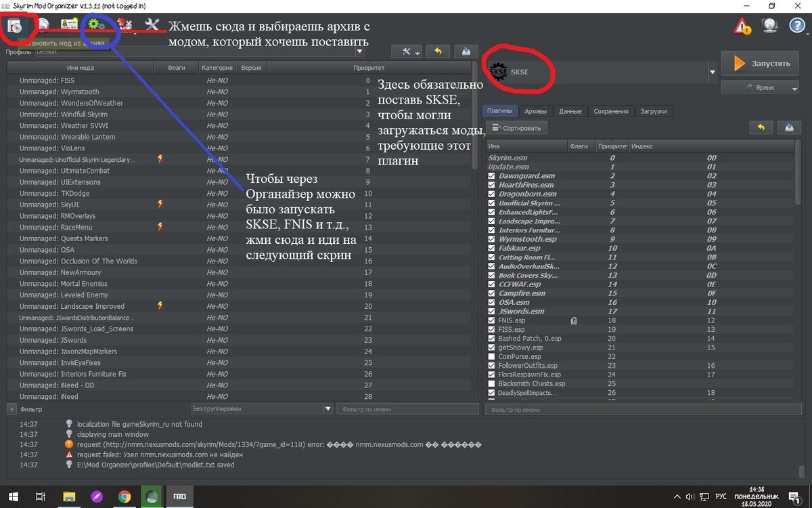Open the Без группировки grouping dropdown

point(262,409)
